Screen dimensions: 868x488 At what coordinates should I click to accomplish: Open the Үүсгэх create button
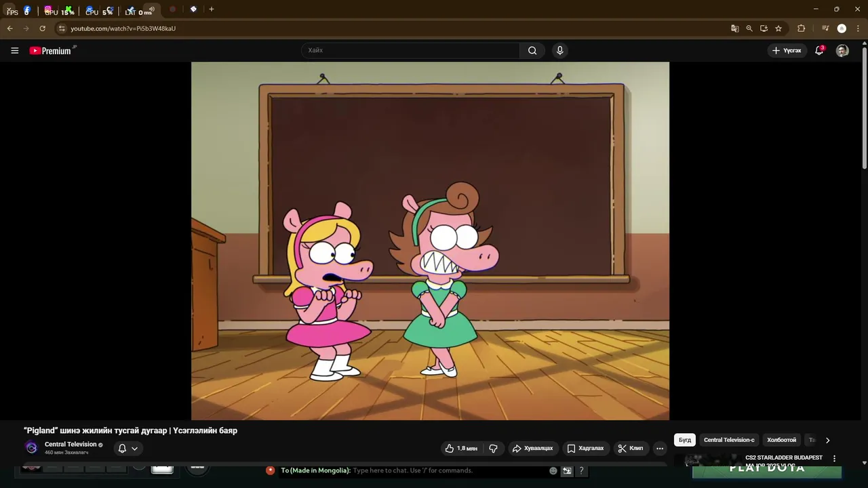pos(787,50)
